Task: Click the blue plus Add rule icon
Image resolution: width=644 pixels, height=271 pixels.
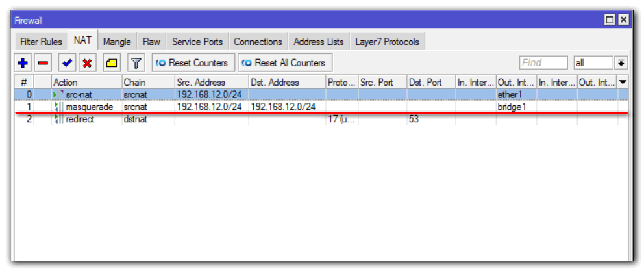Action: point(23,63)
